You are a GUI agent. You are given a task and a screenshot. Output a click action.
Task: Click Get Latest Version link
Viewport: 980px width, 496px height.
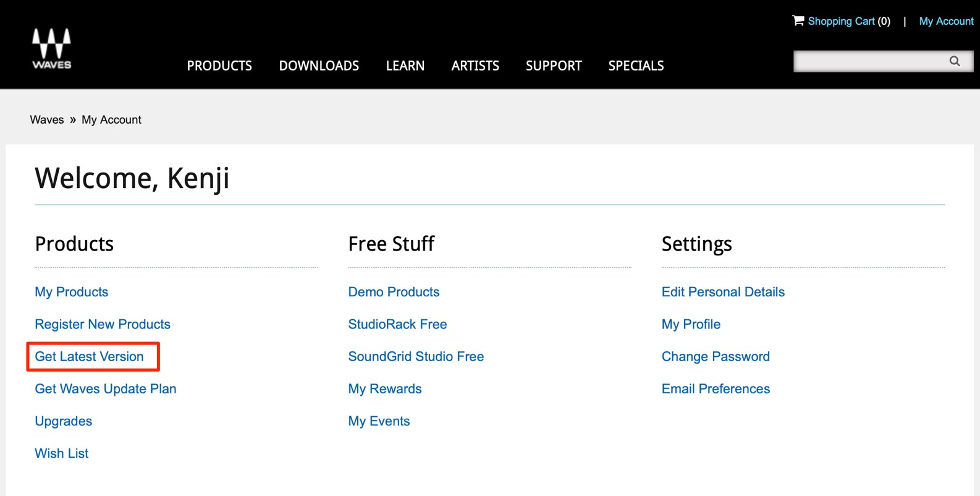click(x=89, y=356)
